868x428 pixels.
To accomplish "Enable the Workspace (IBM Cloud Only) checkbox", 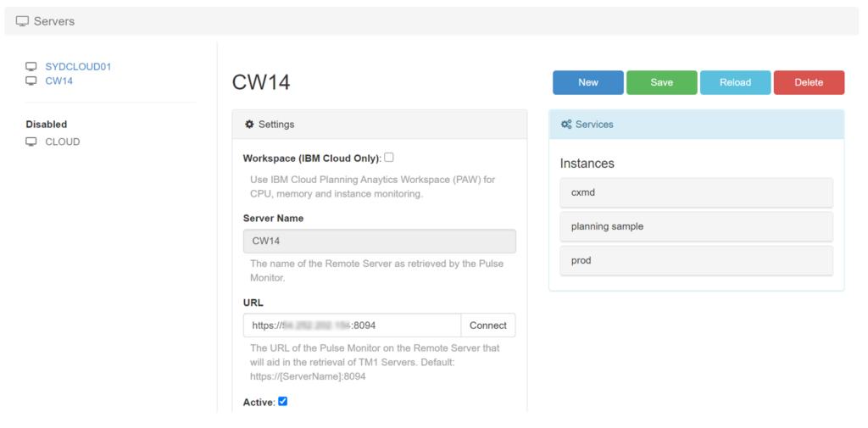I will [389, 158].
